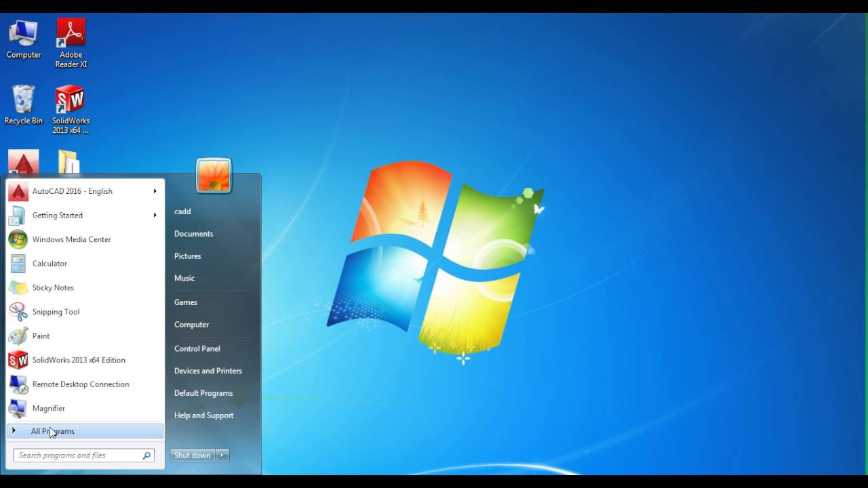The image size is (868, 488).
Task: Click the flower user account picture
Action: coord(214,176)
